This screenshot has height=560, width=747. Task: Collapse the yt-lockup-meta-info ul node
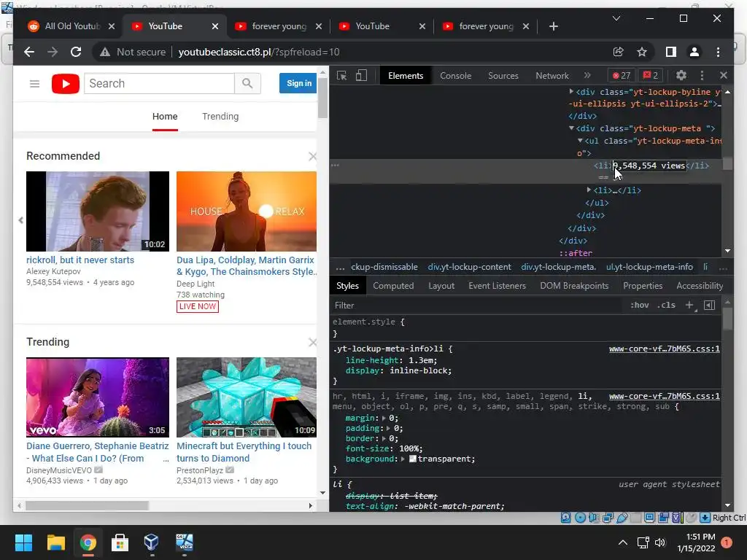(x=580, y=141)
